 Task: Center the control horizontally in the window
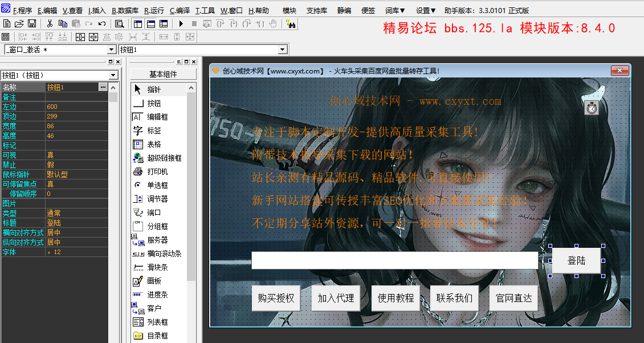click(80, 37)
